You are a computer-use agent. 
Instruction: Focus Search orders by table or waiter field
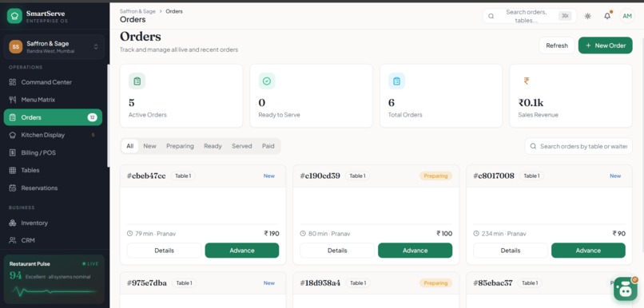578,146
